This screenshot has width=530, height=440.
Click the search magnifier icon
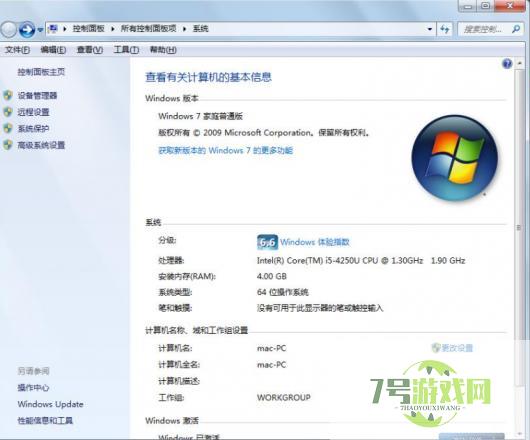pyautogui.click(x=516, y=29)
